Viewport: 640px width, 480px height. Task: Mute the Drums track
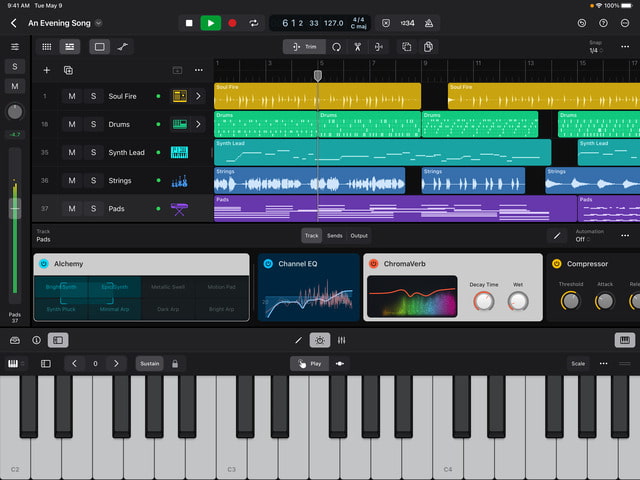click(71, 125)
